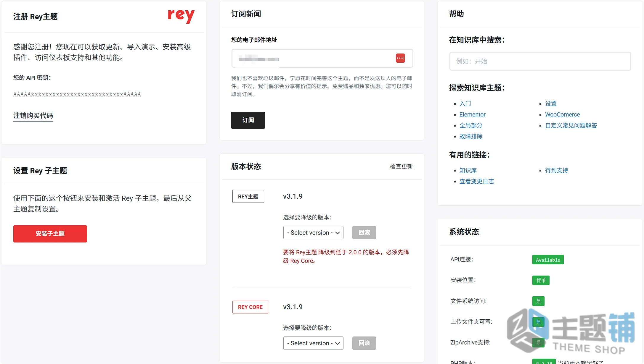Viewport: 644px width, 364px height.
Task: Open the 查看变更日志 link
Action: pos(476,181)
